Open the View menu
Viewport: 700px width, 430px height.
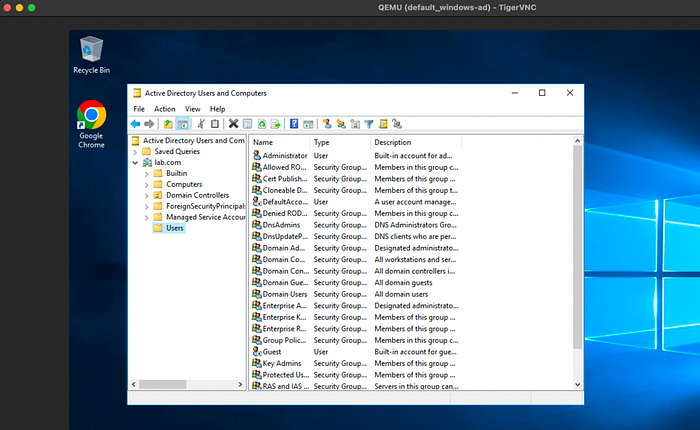192,109
